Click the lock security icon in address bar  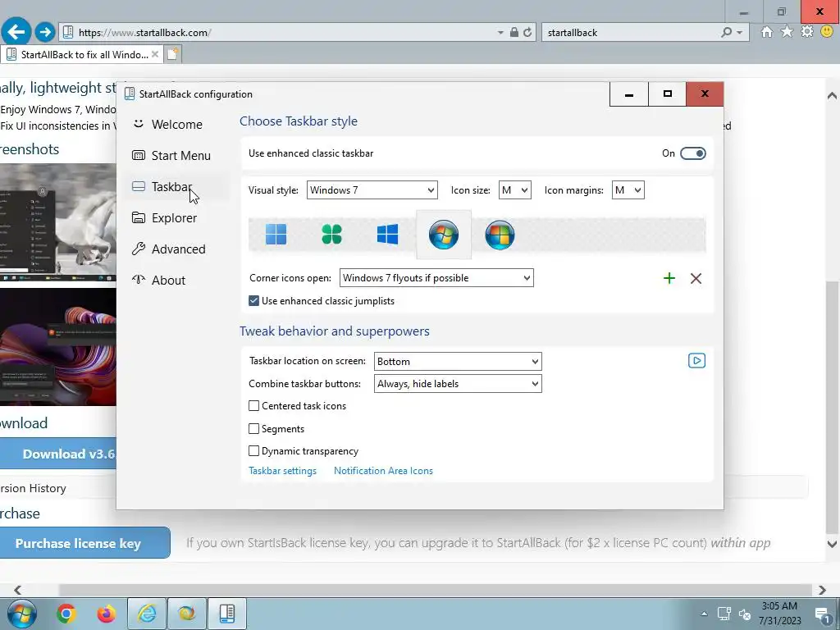pos(514,32)
